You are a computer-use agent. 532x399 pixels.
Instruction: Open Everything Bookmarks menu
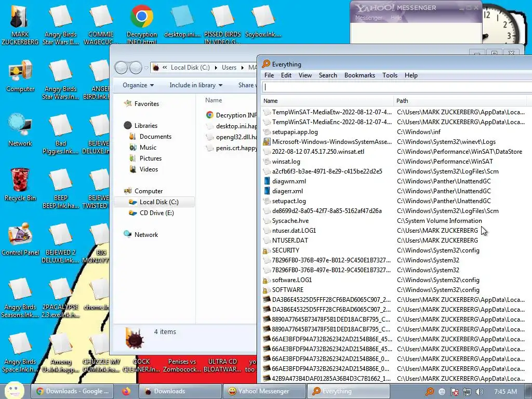pyautogui.click(x=360, y=75)
